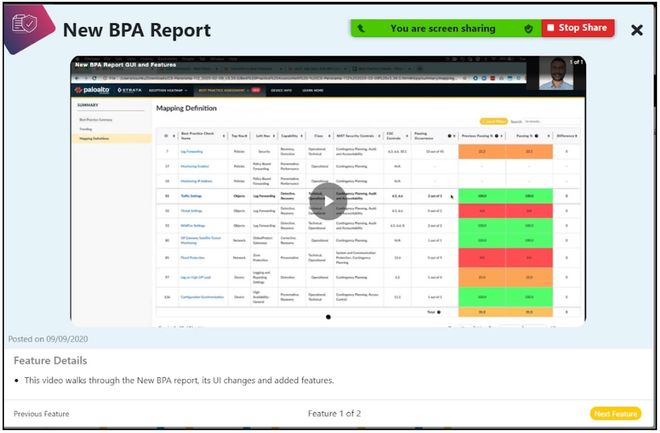Play the New BPA Report video

328,201
